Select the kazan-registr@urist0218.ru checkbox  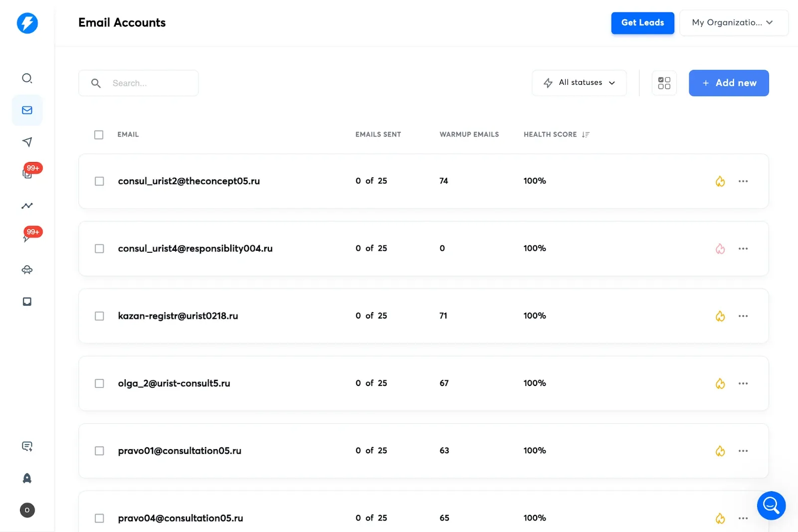click(x=99, y=316)
